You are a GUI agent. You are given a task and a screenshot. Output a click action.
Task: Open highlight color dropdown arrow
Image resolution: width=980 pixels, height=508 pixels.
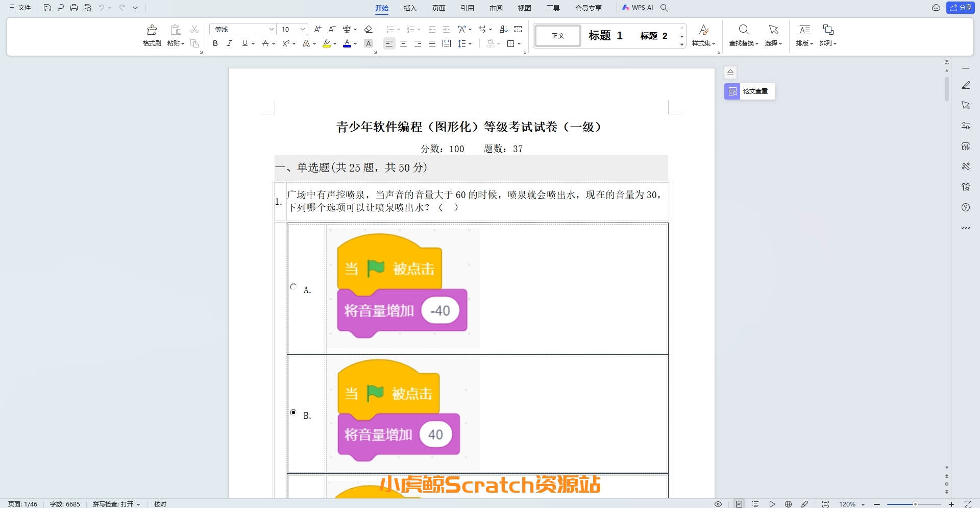pos(335,44)
